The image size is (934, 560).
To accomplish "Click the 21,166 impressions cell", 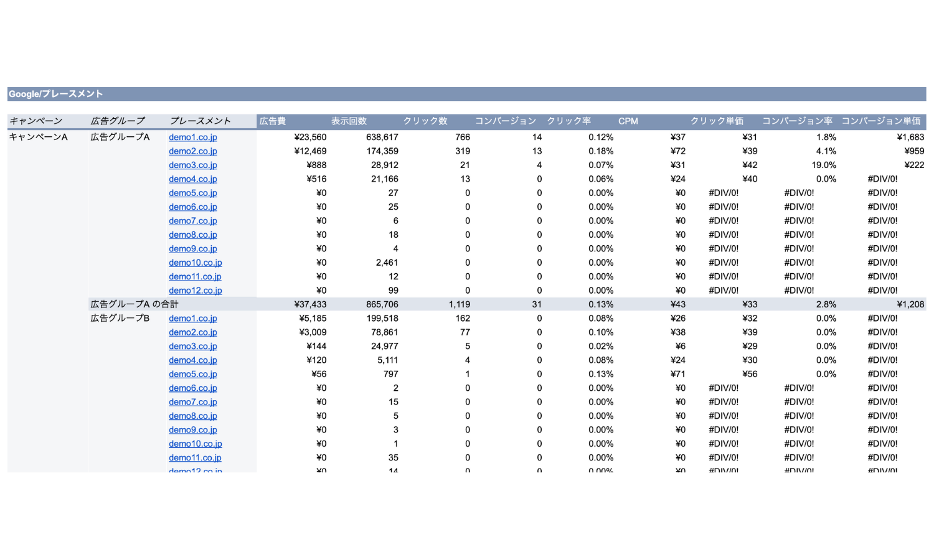I will click(385, 179).
